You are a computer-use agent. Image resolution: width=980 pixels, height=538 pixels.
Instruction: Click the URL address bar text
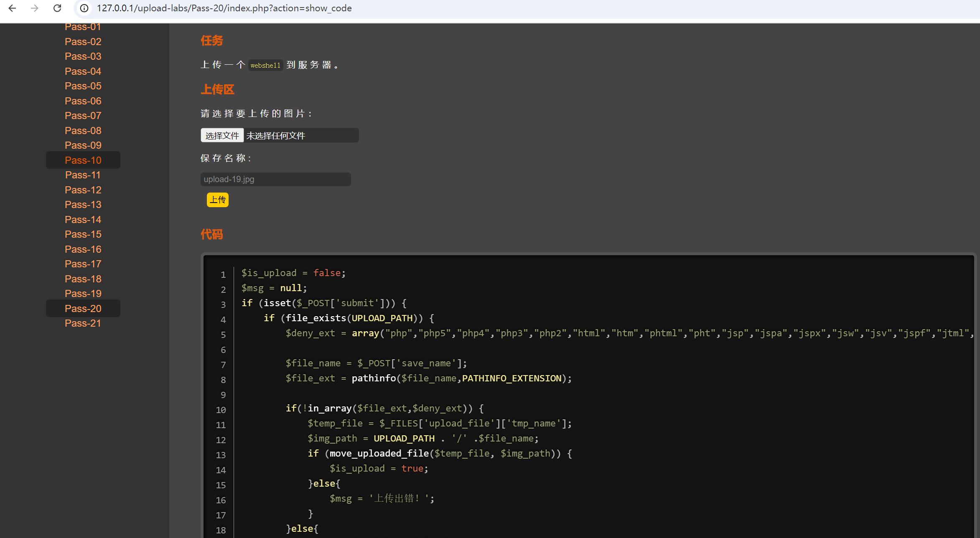pos(224,8)
